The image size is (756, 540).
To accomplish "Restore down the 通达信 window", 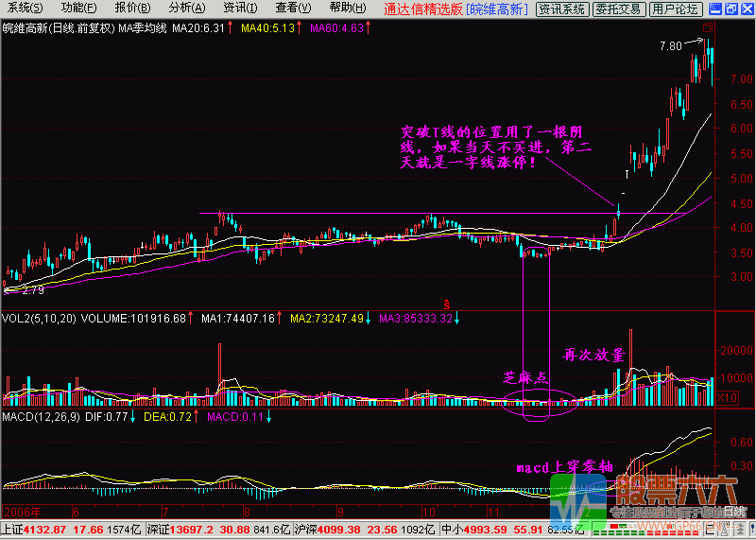I will tap(730, 9).
